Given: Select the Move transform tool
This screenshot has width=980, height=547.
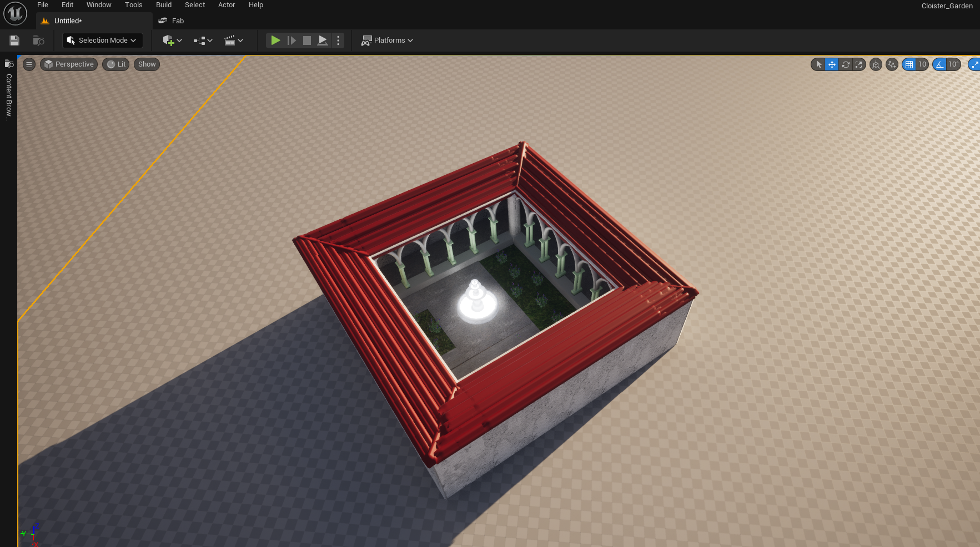Looking at the screenshot, I should pyautogui.click(x=831, y=64).
